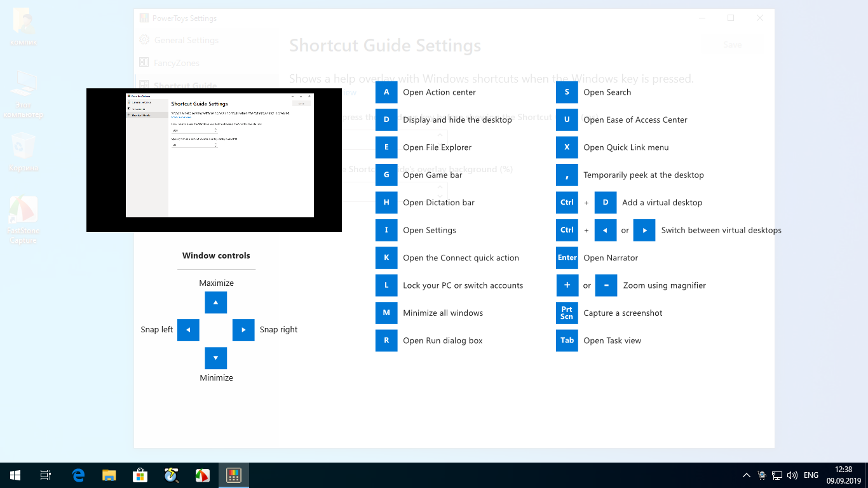This screenshot has height=488, width=868.
Task: Click "Switch between virtual desktops" text
Action: [721, 230]
